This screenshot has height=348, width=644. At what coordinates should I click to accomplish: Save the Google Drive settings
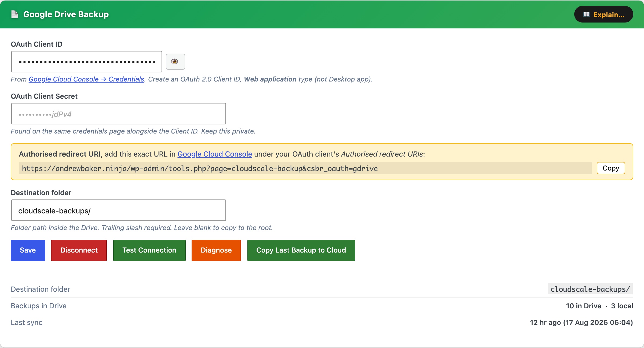[x=28, y=250]
